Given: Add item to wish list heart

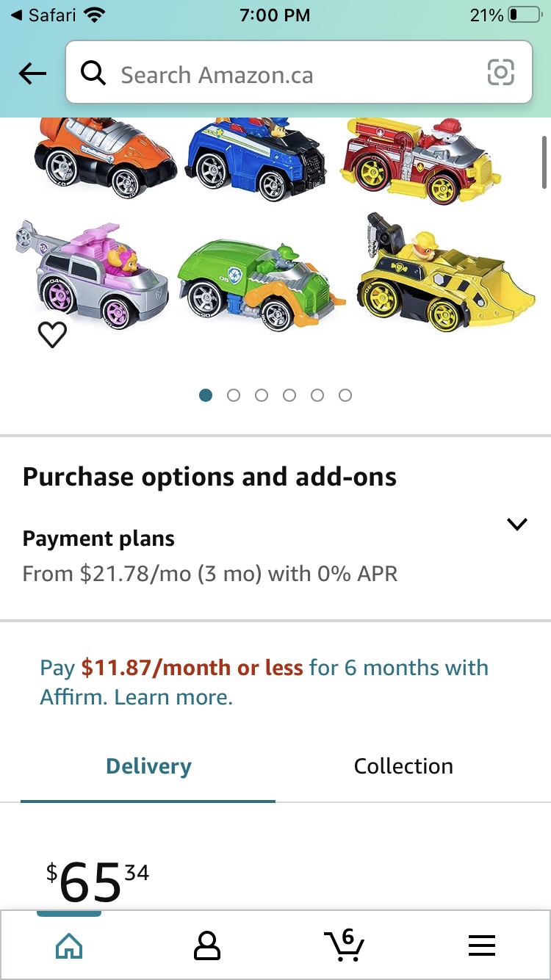Looking at the screenshot, I should coord(52,335).
